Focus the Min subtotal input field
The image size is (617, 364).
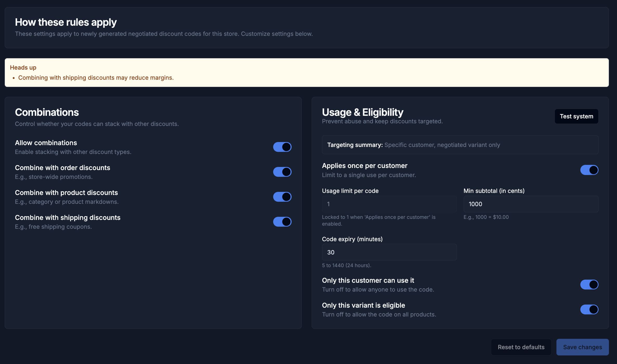tap(530, 204)
